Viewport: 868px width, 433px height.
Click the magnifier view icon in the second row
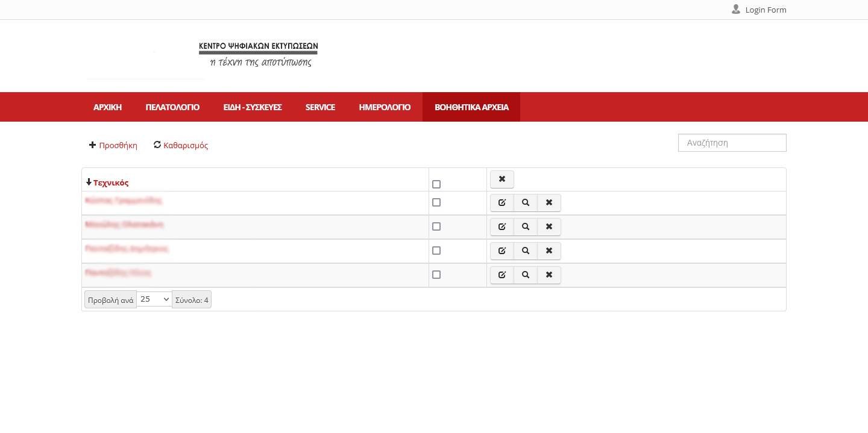point(526,227)
